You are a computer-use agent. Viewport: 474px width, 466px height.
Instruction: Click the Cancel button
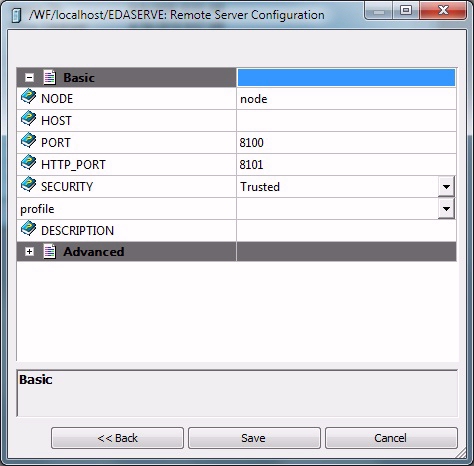click(x=391, y=438)
